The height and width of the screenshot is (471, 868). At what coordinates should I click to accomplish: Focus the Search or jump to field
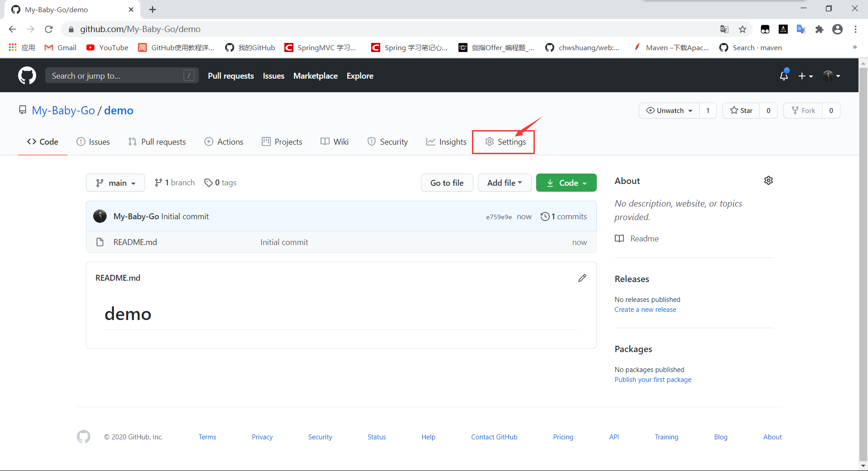point(122,75)
